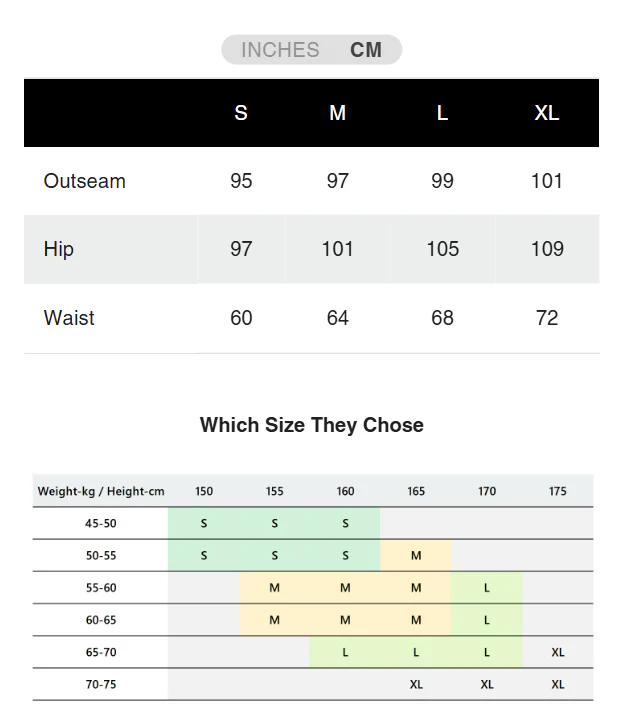Click the L column header in black bar
This screenshot has height=712, width=635.
(442, 113)
